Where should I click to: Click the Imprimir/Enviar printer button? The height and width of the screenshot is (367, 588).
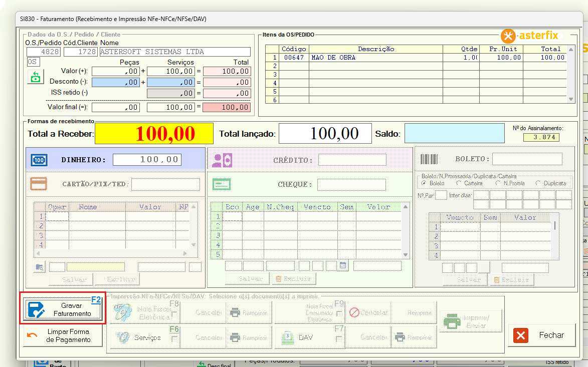tap(471, 321)
